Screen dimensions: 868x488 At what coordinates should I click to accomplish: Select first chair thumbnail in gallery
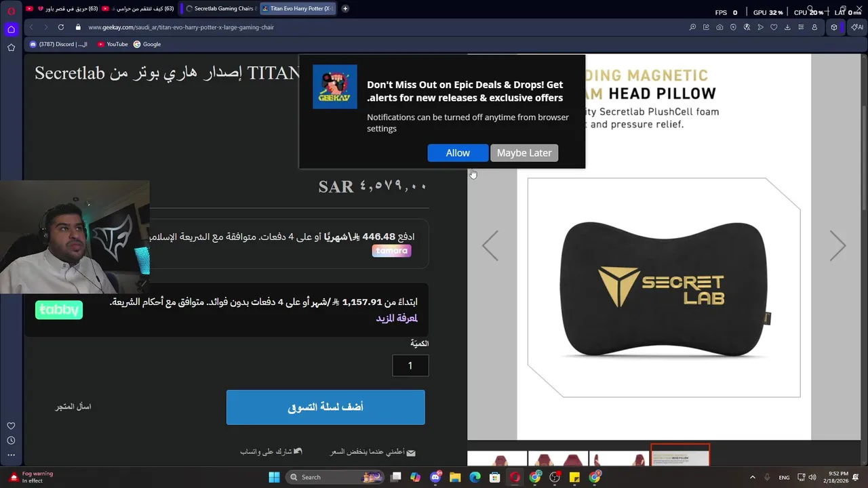coord(497,458)
